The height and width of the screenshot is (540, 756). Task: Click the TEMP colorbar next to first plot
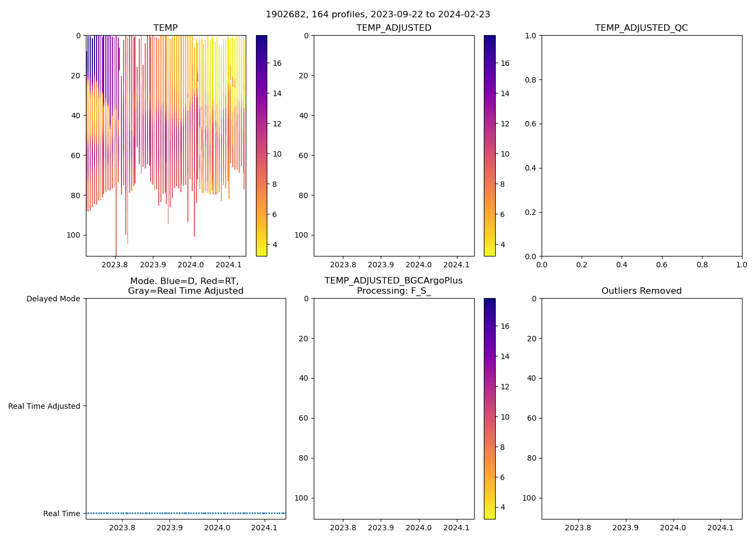click(x=261, y=146)
